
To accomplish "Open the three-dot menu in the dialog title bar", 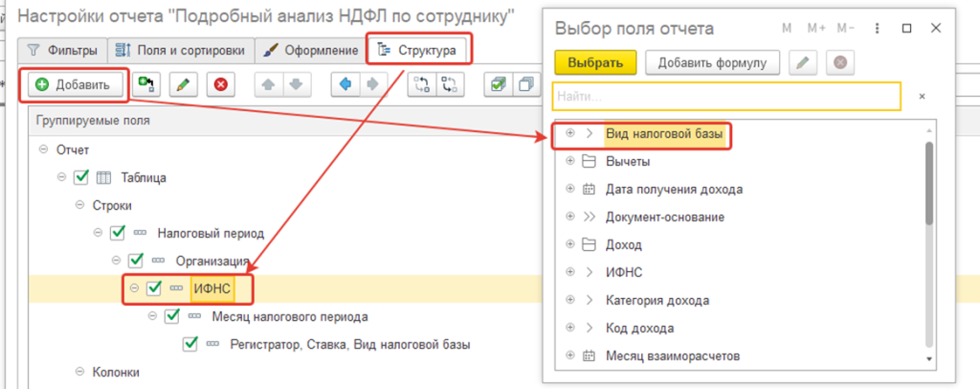I will [x=878, y=28].
